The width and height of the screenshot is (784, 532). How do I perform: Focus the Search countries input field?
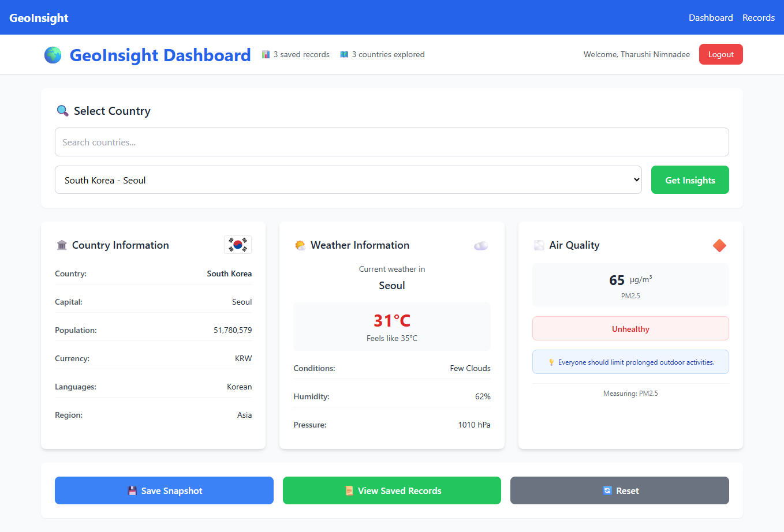pos(392,142)
